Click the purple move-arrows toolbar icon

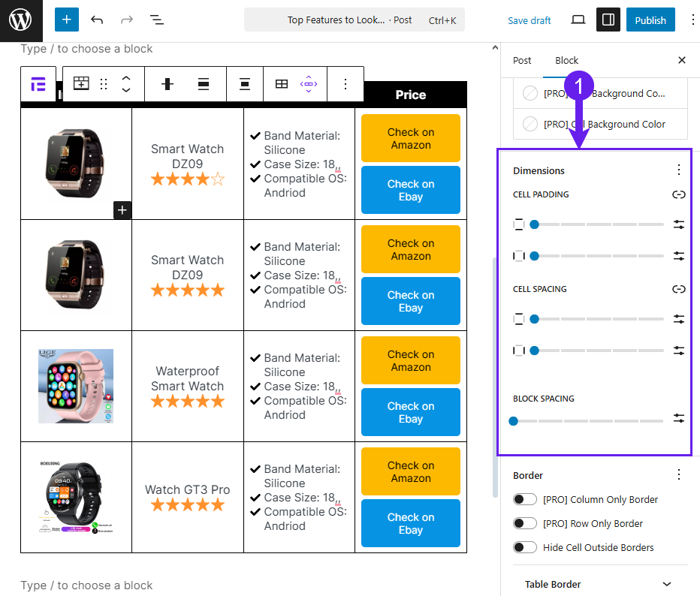pos(309,84)
